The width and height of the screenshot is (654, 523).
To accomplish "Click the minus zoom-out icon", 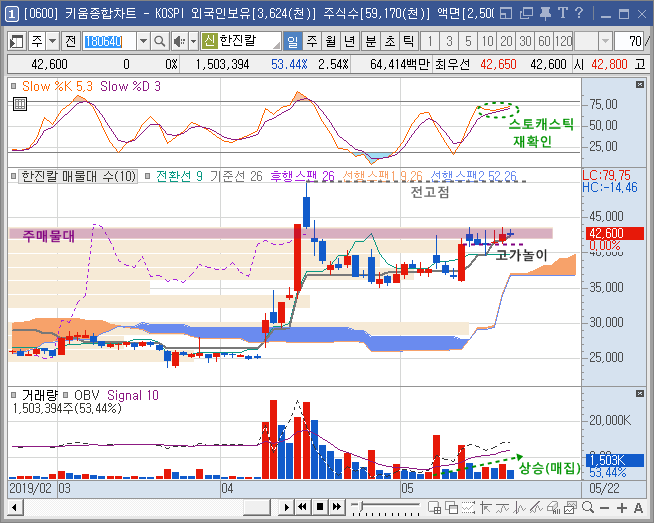I will pos(605,508).
